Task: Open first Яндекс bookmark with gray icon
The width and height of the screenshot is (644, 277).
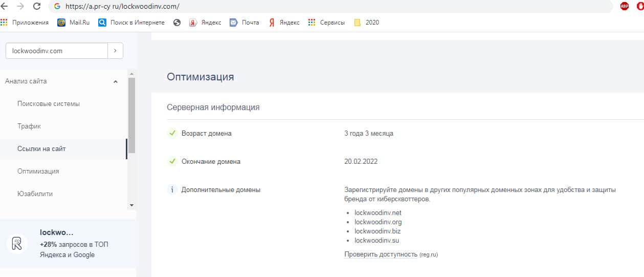Action: [205, 23]
